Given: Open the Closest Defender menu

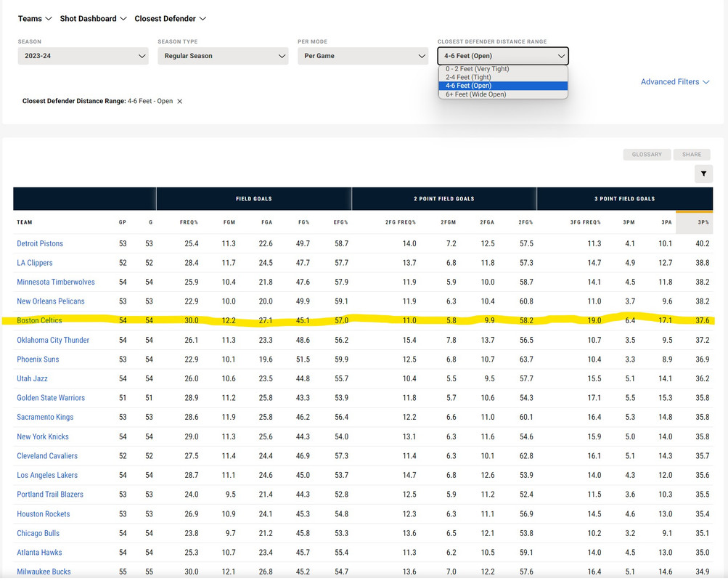Looking at the screenshot, I should pos(170,19).
